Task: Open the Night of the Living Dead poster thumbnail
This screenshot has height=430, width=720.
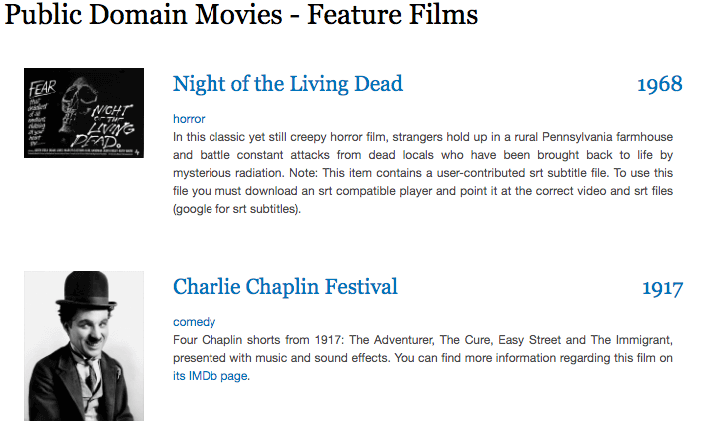Action: tap(84, 113)
